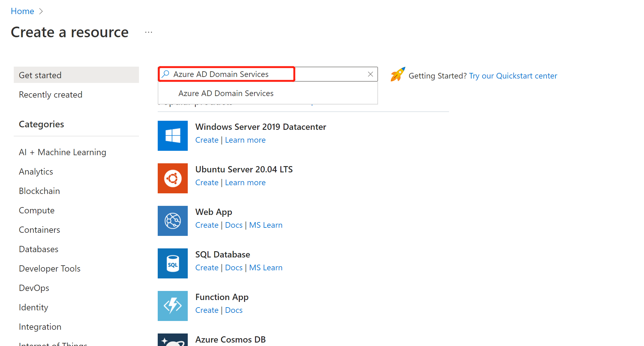Click the Function App title
This screenshot has width=644, height=346.
tap(222, 297)
